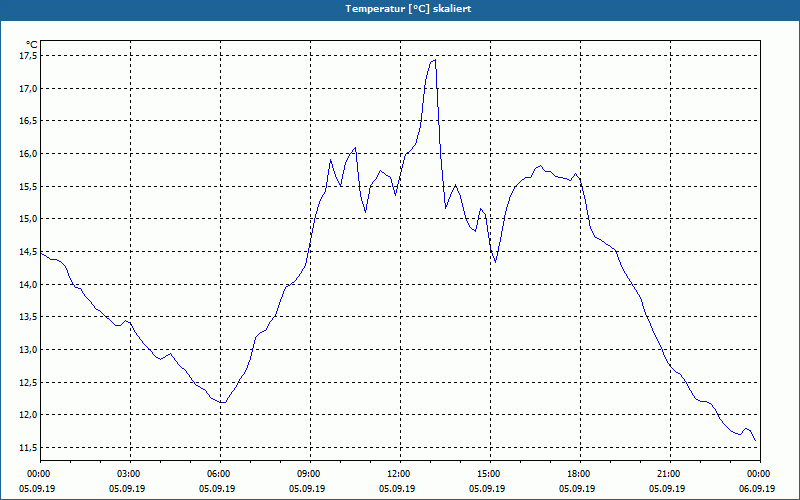Click the "17,5" y-axis label

click(28, 56)
